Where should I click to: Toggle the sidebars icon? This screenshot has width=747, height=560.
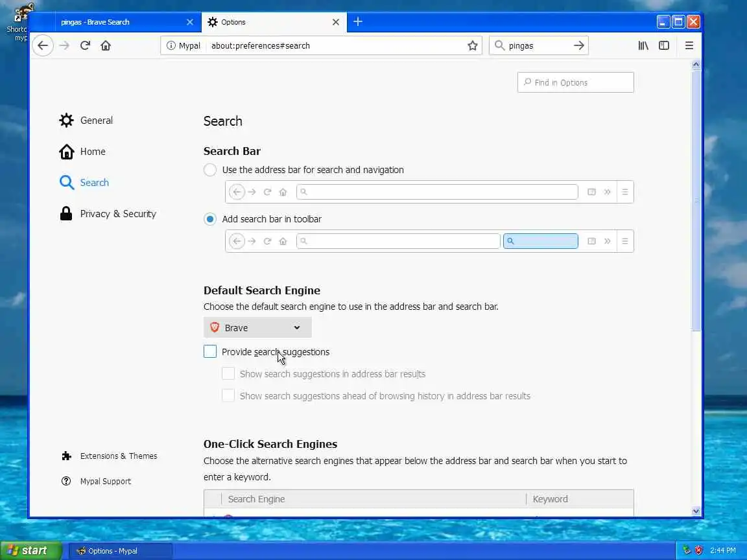pos(663,46)
